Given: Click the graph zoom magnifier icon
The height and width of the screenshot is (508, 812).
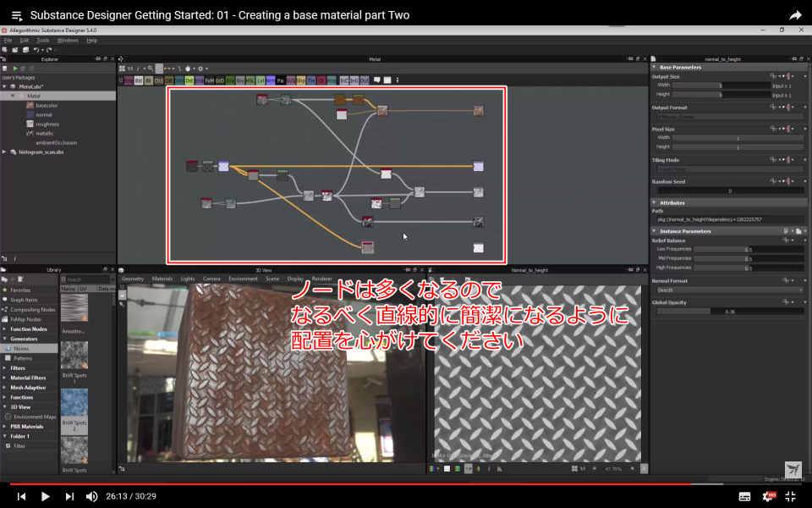Looking at the screenshot, I should point(151,69).
